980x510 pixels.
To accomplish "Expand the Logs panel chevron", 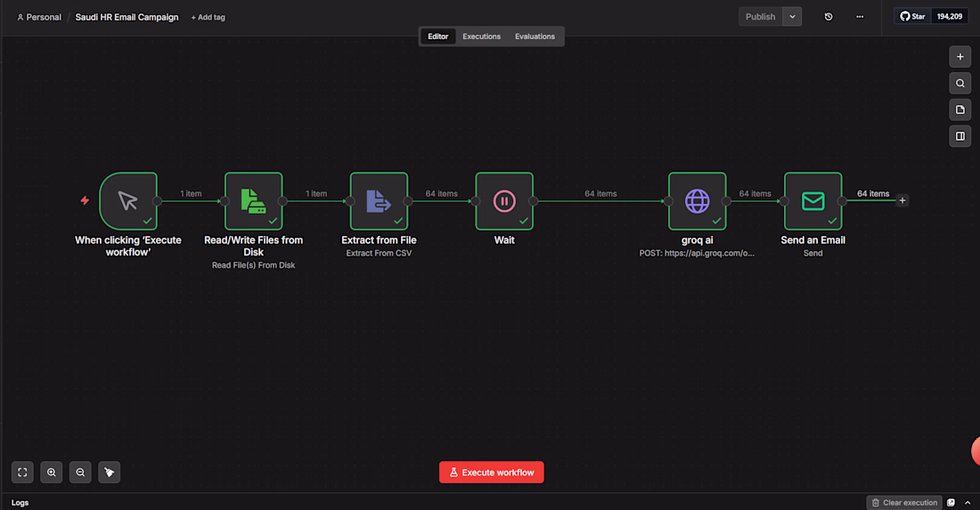I will coord(968,503).
